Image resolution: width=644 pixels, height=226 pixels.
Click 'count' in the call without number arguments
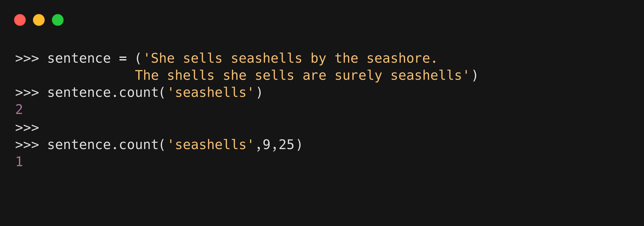tap(139, 92)
